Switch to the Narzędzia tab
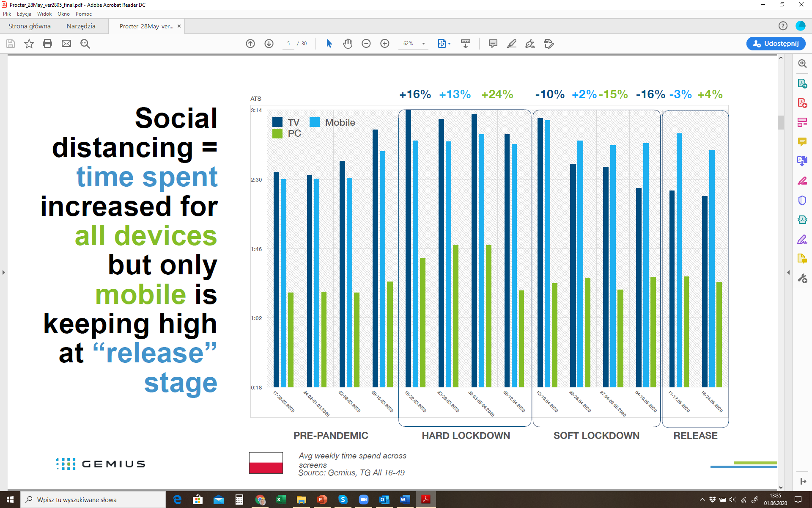 point(81,26)
